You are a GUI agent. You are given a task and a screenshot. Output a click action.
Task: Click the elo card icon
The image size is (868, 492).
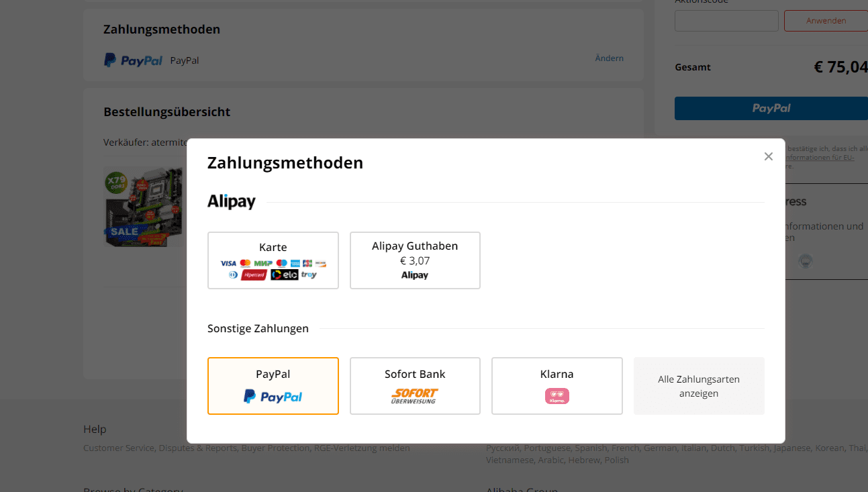285,275
